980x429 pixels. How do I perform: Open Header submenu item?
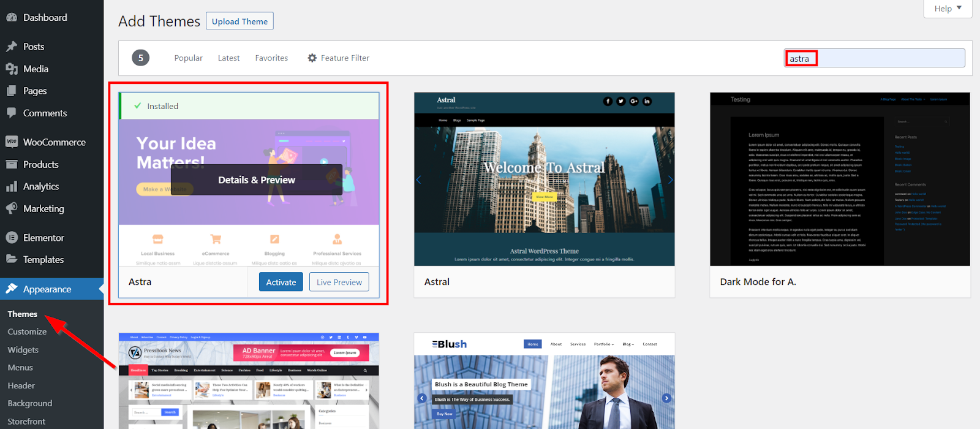[21, 385]
